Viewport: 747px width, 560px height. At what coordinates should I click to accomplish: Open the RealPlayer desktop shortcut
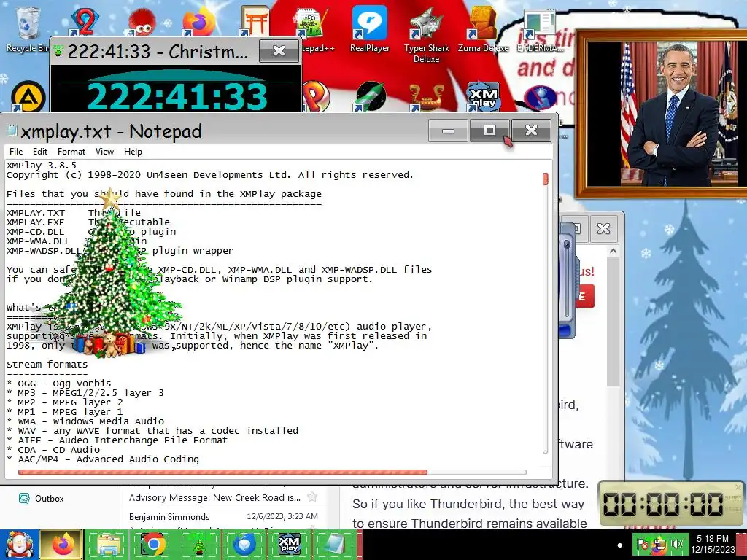tap(369, 29)
